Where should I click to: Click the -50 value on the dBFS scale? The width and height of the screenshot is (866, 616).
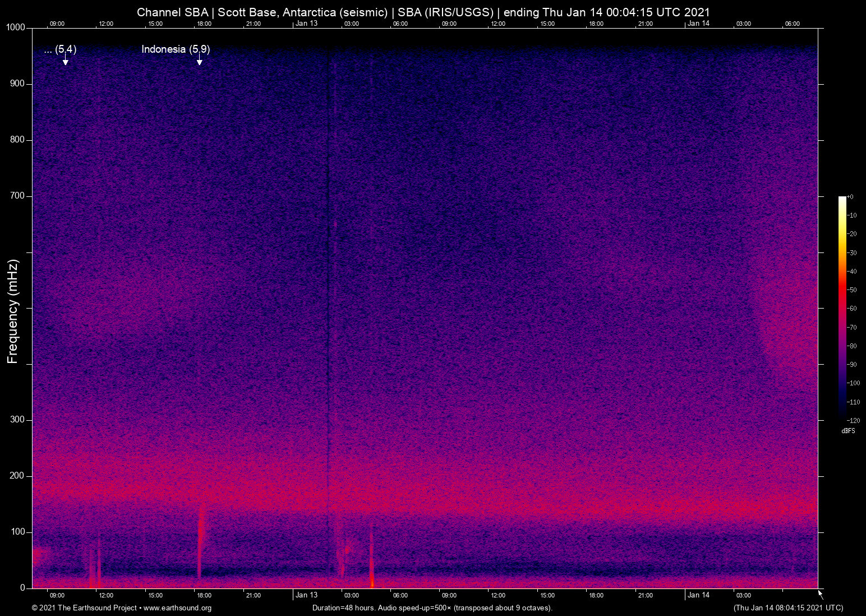click(853, 290)
